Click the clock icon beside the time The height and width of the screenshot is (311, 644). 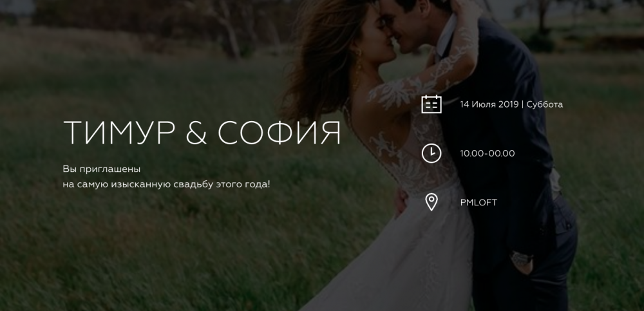pyautogui.click(x=431, y=153)
